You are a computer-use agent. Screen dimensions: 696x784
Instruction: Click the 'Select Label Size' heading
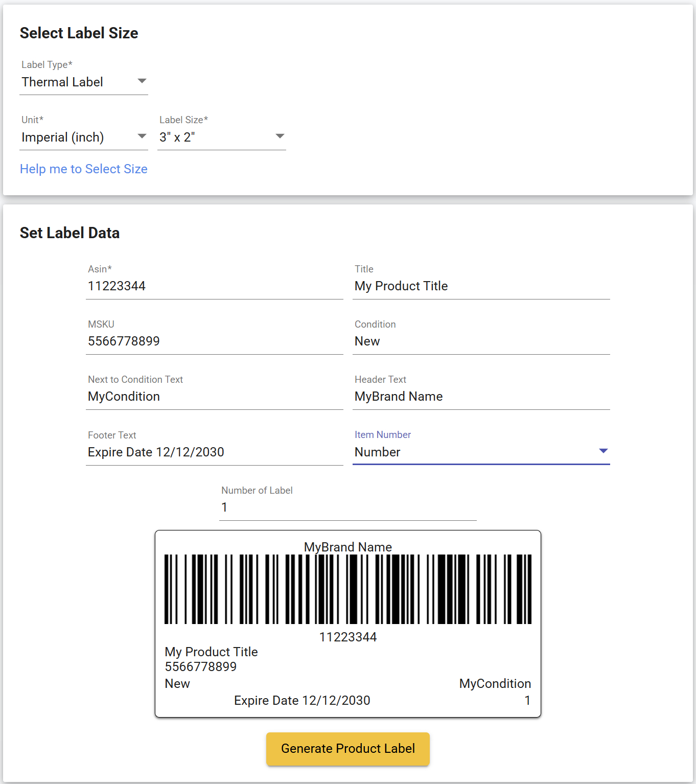pos(79,33)
